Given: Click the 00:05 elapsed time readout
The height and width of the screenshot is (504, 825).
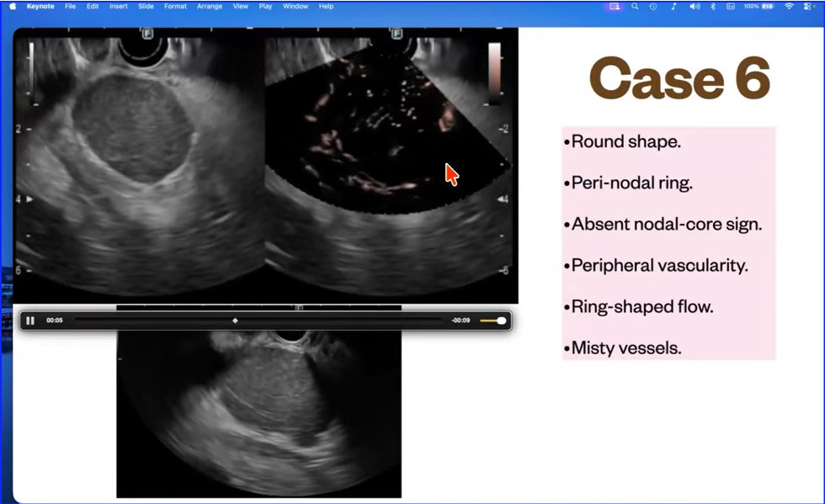Looking at the screenshot, I should [x=54, y=320].
